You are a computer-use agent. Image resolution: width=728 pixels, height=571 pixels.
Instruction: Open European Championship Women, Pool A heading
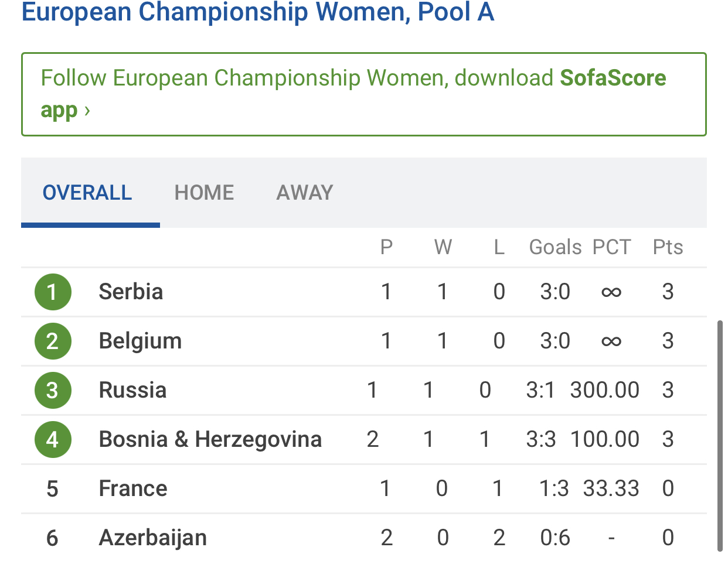(258, 12)
